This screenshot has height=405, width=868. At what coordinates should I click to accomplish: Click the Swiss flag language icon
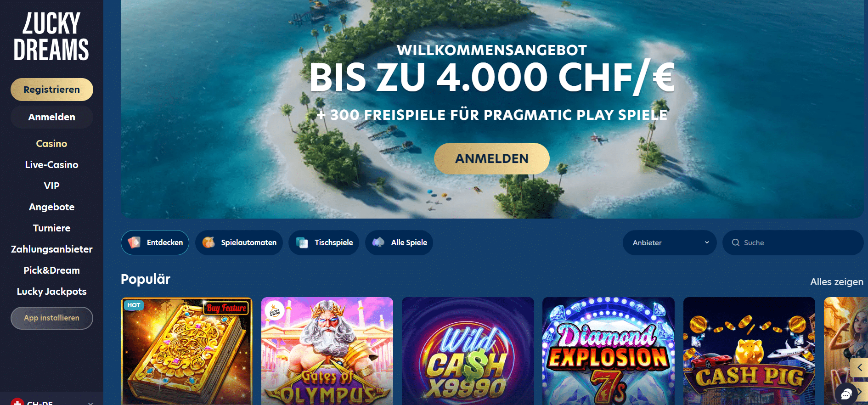[17, 402]
